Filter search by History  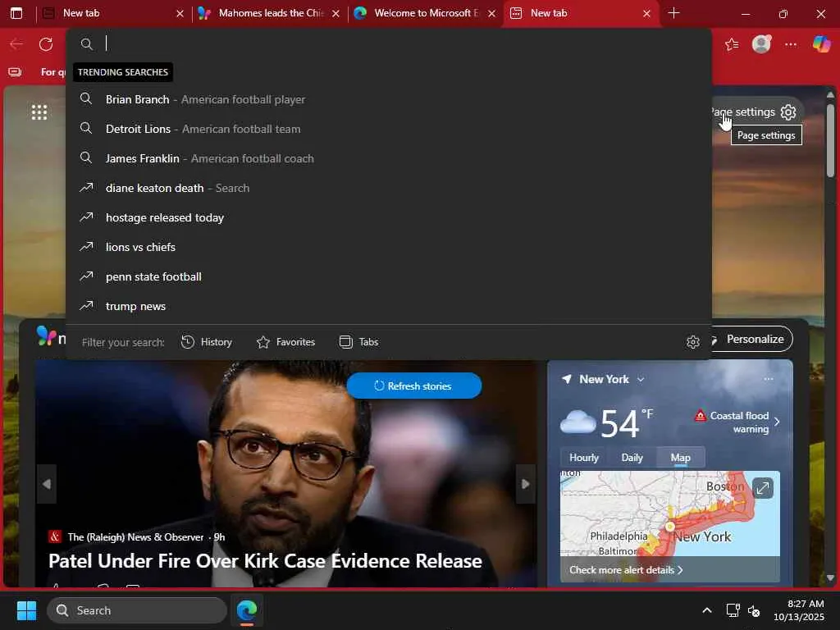206,342
